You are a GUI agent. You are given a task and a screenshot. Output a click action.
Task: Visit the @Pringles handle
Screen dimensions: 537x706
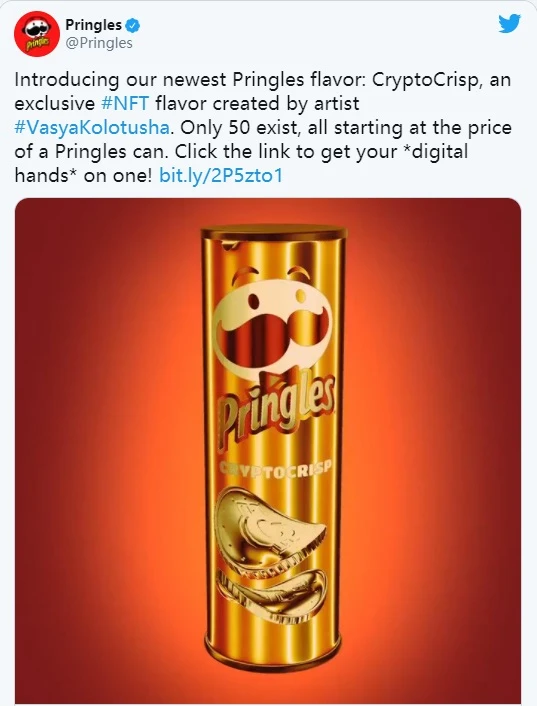[99, 43]
